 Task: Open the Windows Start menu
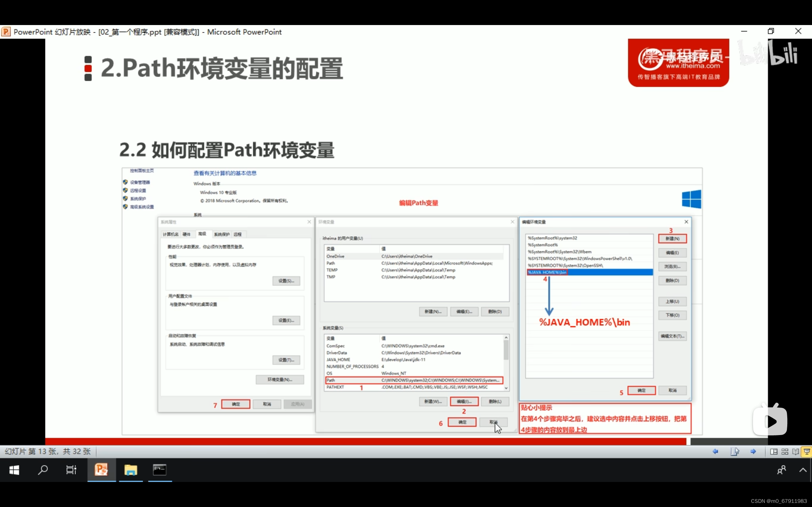point(14,470)
